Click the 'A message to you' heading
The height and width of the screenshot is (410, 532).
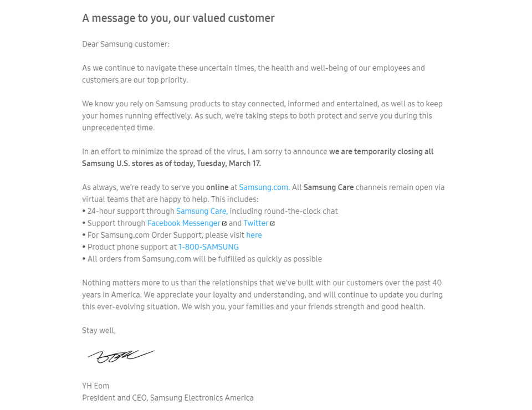[x=178, y=18]
